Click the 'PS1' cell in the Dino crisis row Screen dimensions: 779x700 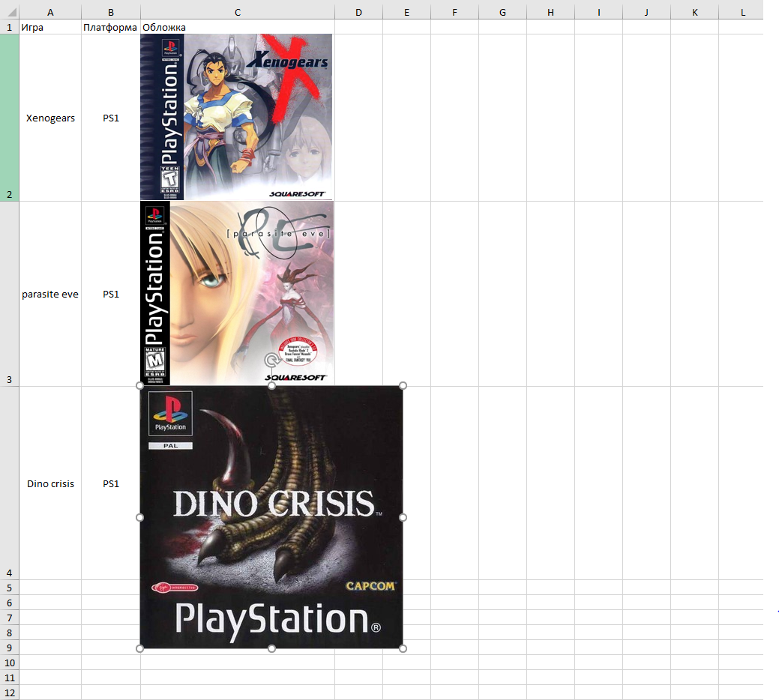pyautogui.click(x=111, y=483)
